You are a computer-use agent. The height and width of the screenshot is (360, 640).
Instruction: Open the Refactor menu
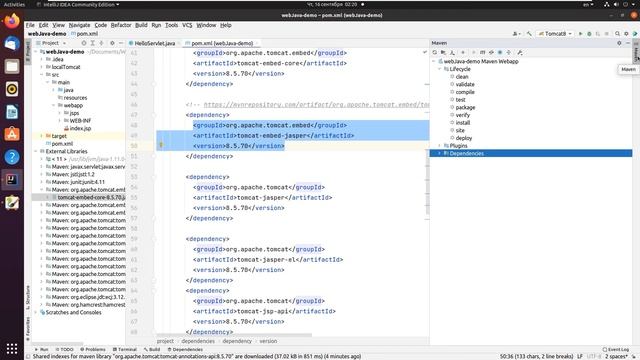(x=121, y=25)
